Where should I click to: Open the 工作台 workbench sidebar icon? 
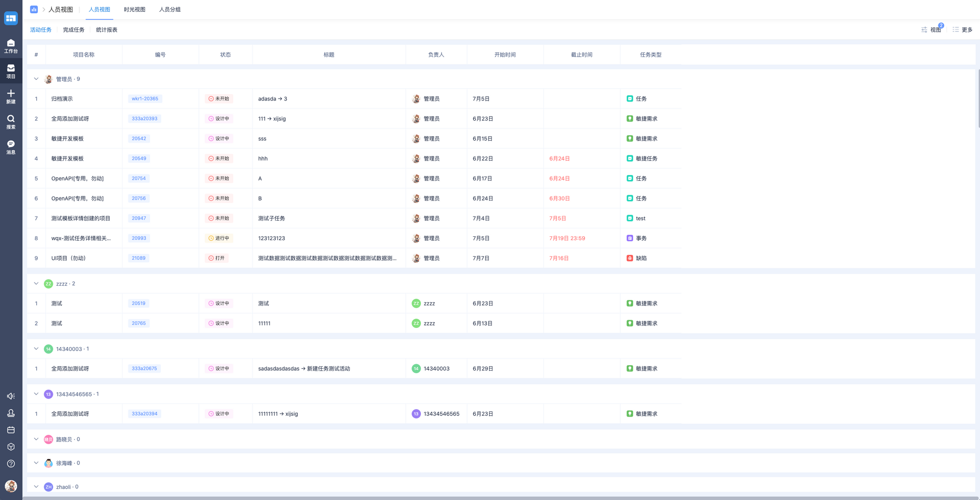(x=11, y=46)
